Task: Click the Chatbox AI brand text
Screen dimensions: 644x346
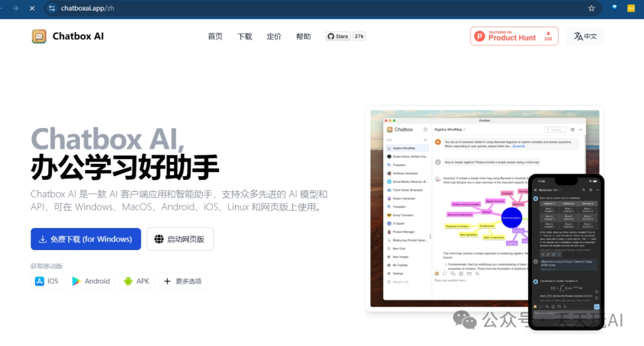Action: click(78, 36)
